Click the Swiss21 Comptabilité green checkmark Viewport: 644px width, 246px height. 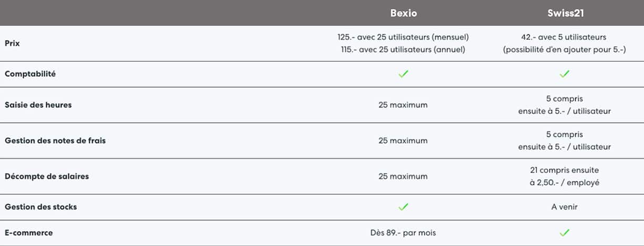564,74
